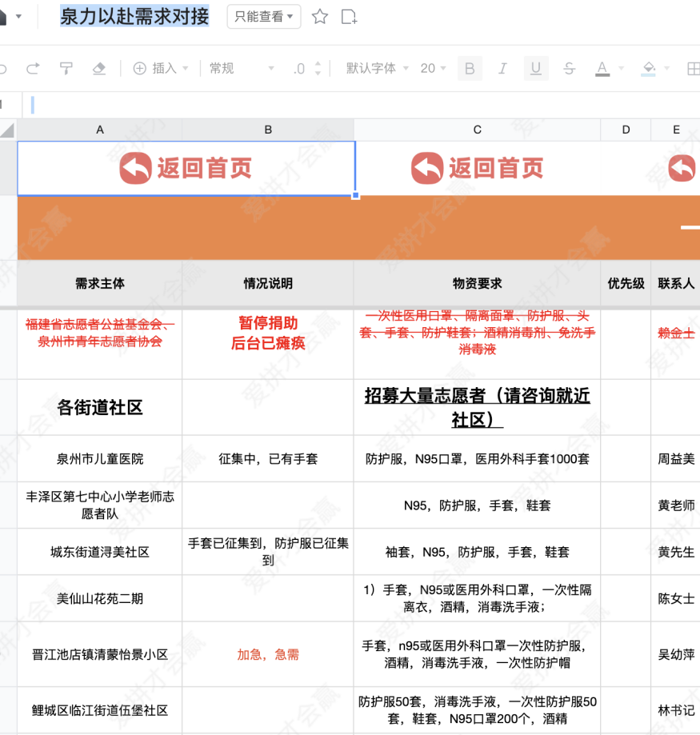Click the document title 泉力以赴需求对接
The width and height of the screenshot is (700, 735).
(x=134, y=17)
